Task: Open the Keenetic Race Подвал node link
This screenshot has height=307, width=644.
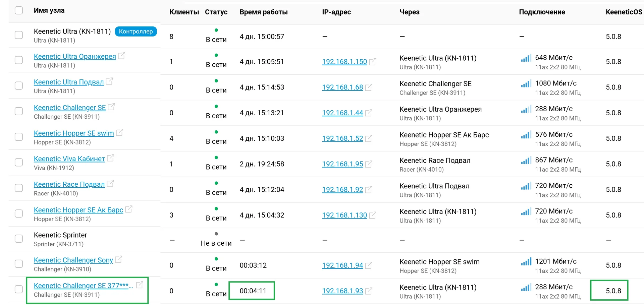Action: (69, 184)
